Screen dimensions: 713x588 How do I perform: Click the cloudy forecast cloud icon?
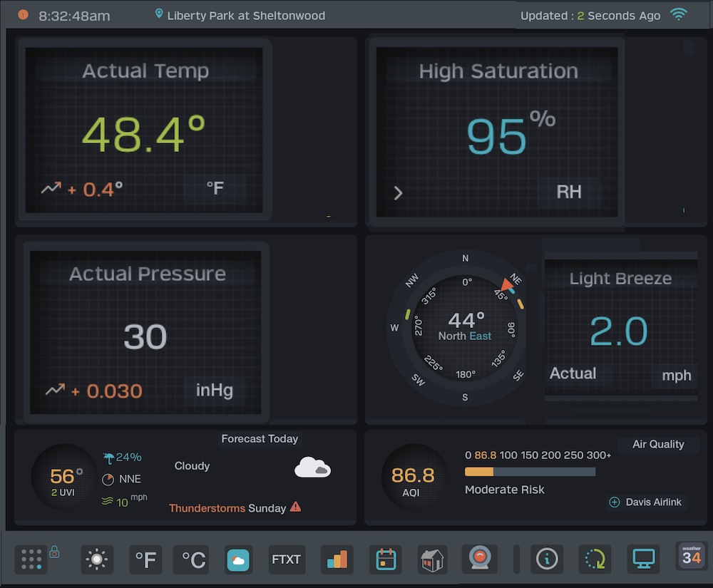(x=313, y=468)
